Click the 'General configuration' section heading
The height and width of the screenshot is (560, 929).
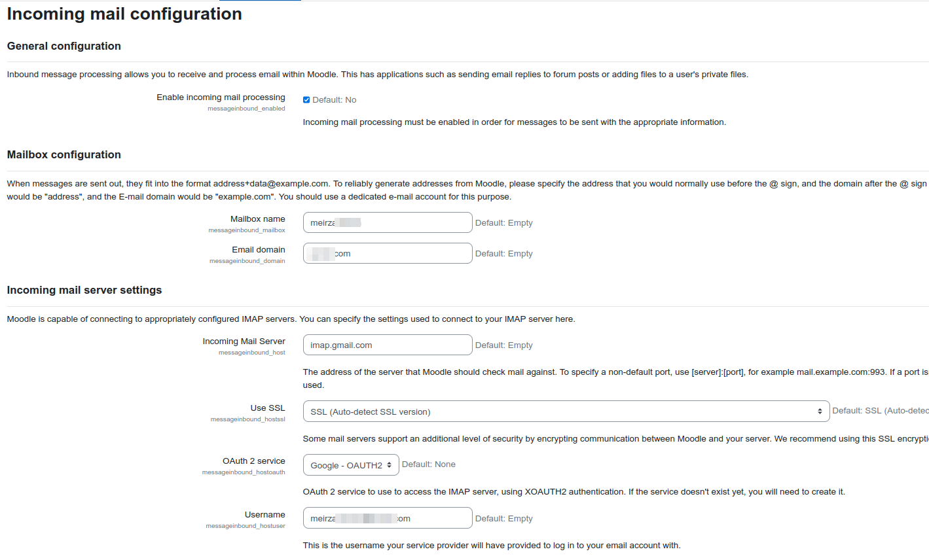point(64,46)
